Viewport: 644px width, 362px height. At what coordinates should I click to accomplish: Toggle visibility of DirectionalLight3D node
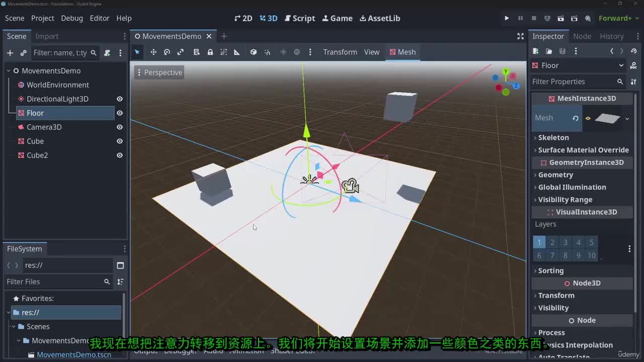120,99
